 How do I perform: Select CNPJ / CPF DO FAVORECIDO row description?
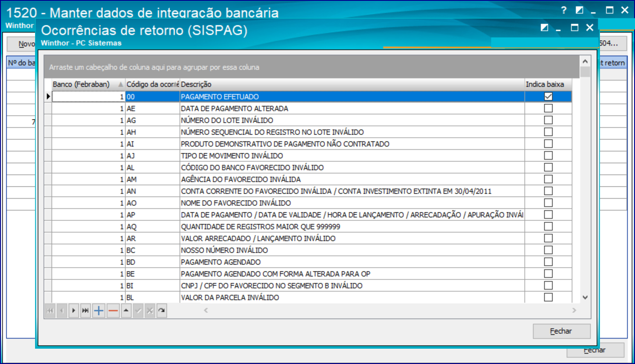click(352, 286)
